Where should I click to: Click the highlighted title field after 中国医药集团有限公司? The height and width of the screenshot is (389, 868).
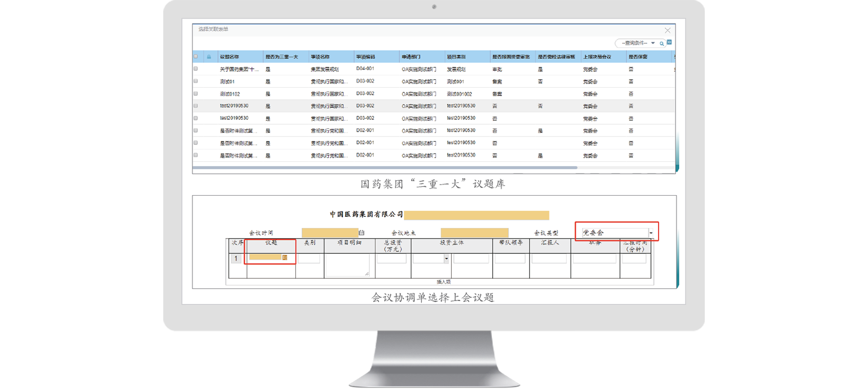pos(477,215)
